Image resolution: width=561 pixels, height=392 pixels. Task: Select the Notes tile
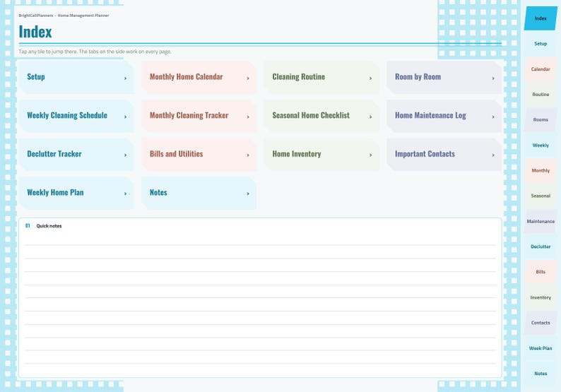199,193
